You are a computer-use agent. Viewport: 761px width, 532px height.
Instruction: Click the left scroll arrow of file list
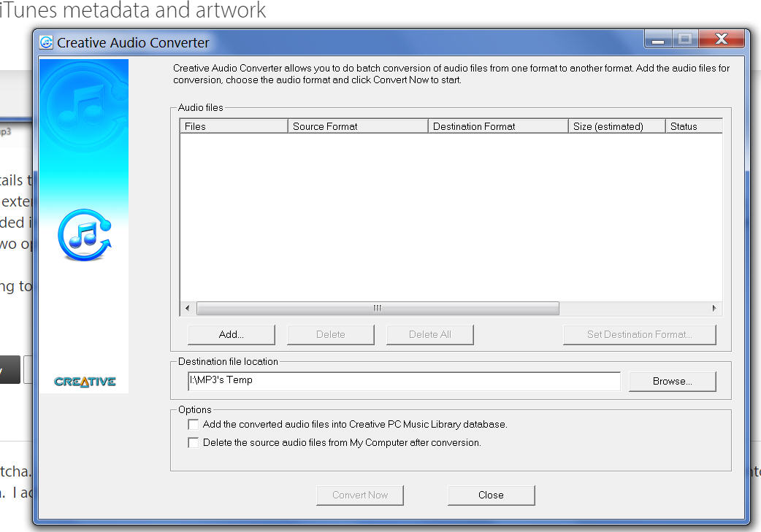pyautogui.click(x=188, y=309)
